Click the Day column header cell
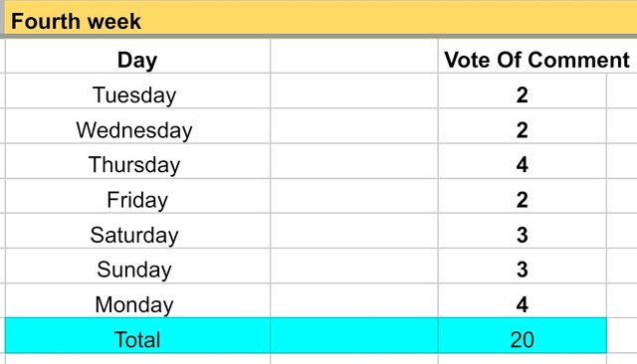The image size is (637, 364). click(x=137, y=56)
